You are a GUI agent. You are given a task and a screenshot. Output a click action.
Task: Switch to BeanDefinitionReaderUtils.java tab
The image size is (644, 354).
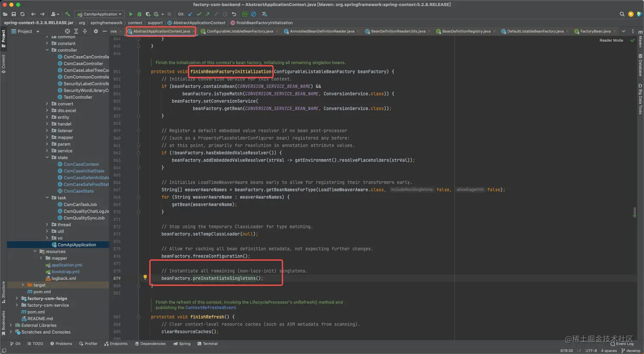[398, 31]
